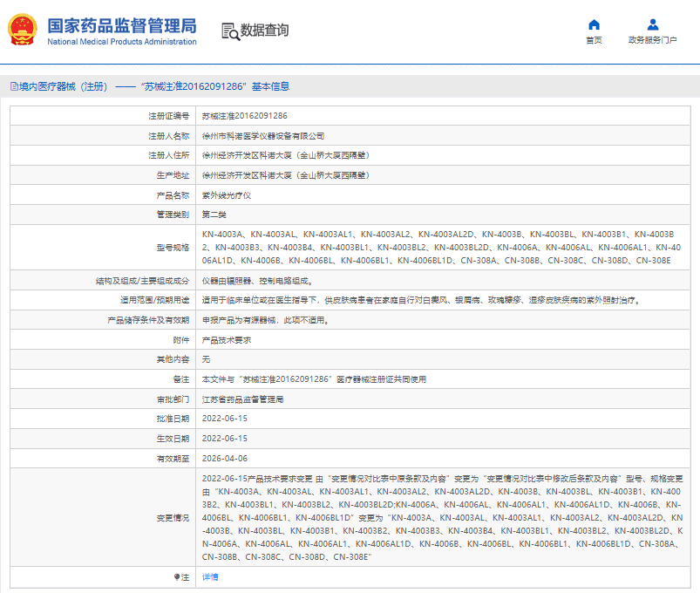
Task: Open the 政务服务门户 user icon
Action: [x=653, y=24]
